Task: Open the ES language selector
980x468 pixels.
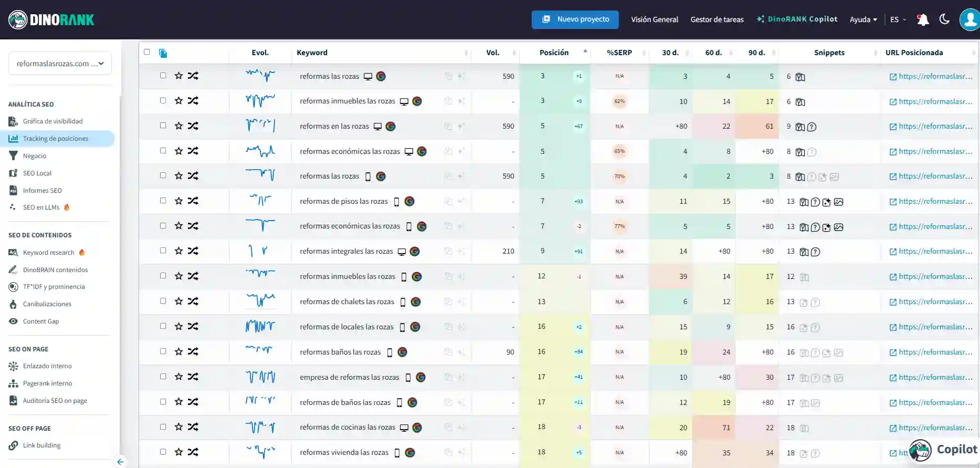Action: coord(898,19)
